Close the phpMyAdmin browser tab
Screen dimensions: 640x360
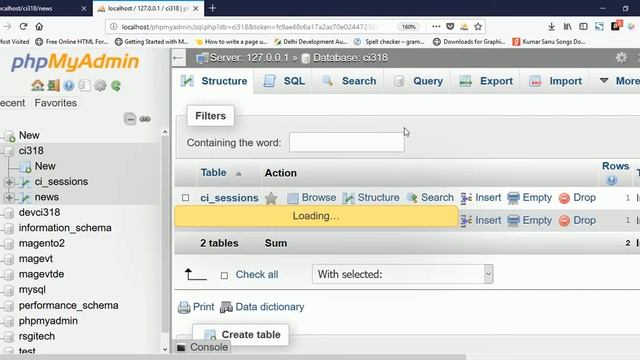tap(196, 8)
